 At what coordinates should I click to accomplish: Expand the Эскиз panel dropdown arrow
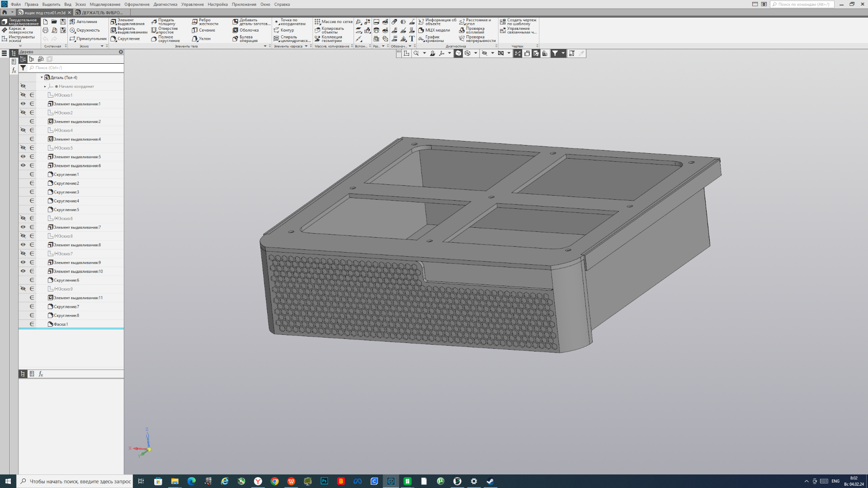[x=102, y=46]
